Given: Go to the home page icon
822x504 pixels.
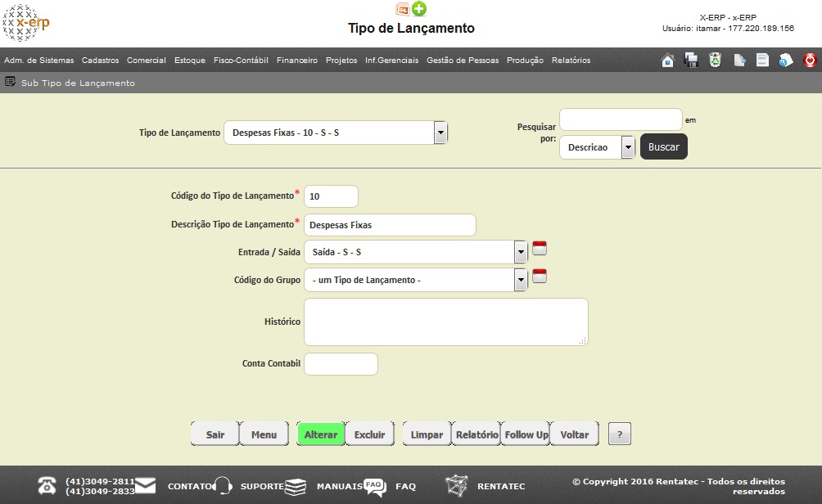Looking at the screenshot, I should click(667, 61).
